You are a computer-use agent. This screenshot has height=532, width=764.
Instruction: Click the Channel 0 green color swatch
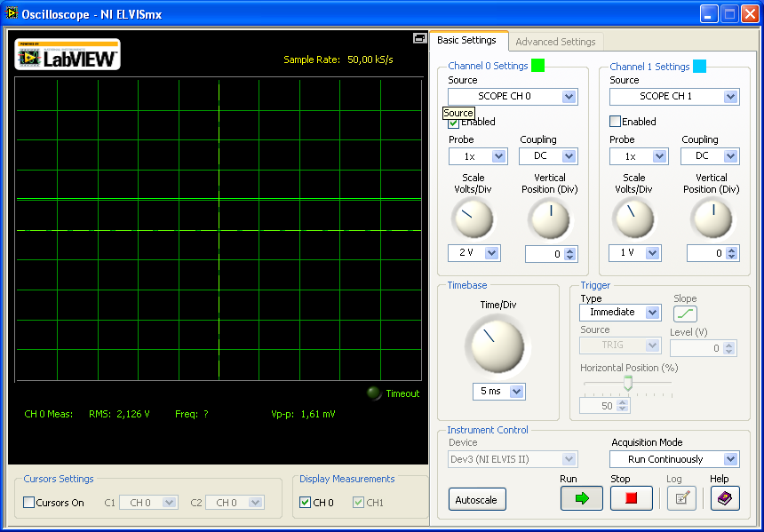click(x=537, y=66)
